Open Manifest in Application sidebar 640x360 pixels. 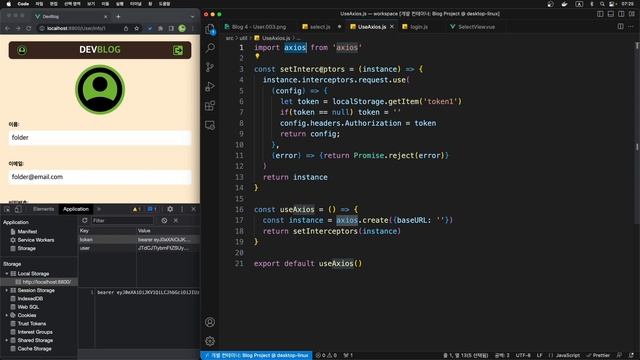[x=27, y=231]
